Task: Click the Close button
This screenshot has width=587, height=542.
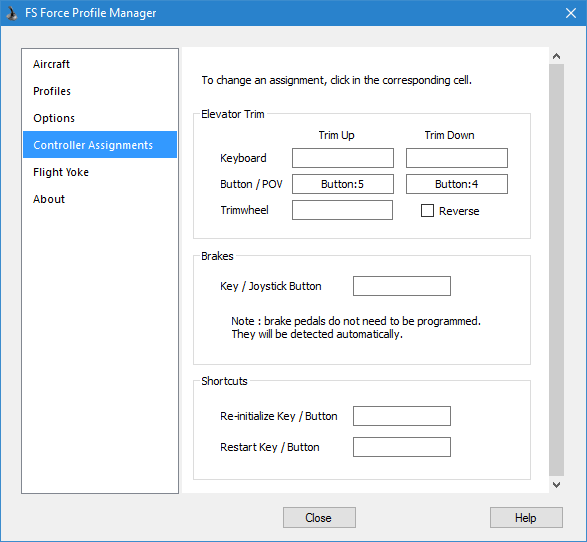Action: point(319,518)
